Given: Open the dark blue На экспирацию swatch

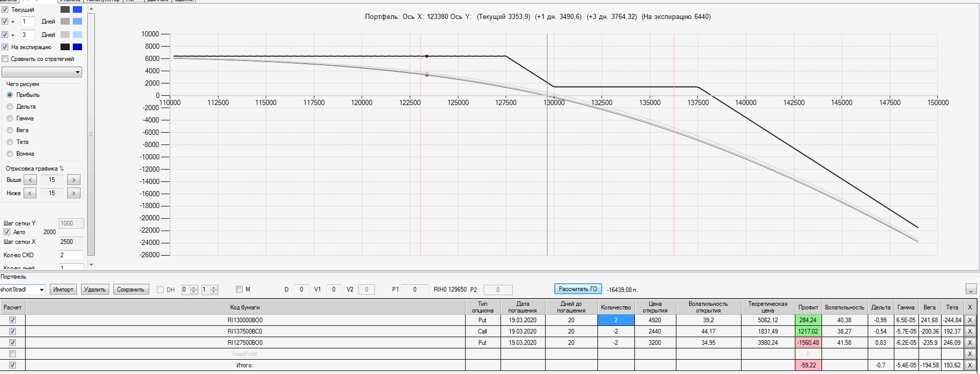Looking at the screenshot, I should [x=77, y=47].
